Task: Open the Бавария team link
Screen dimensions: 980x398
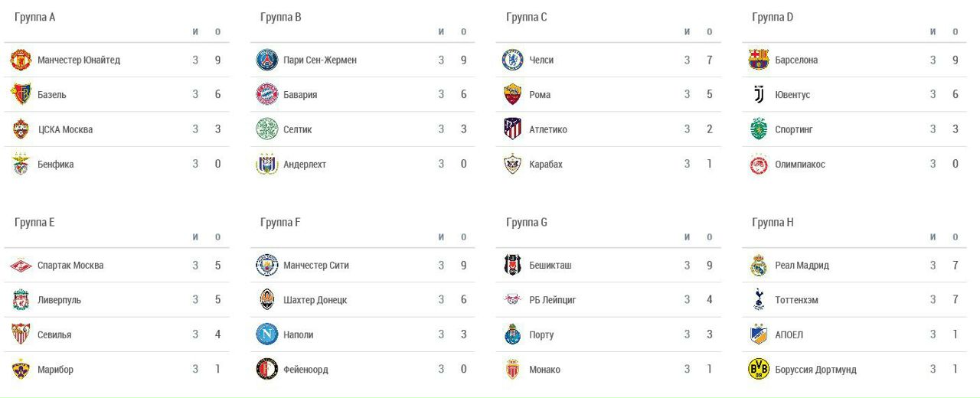Action: (x=300, y=95)
